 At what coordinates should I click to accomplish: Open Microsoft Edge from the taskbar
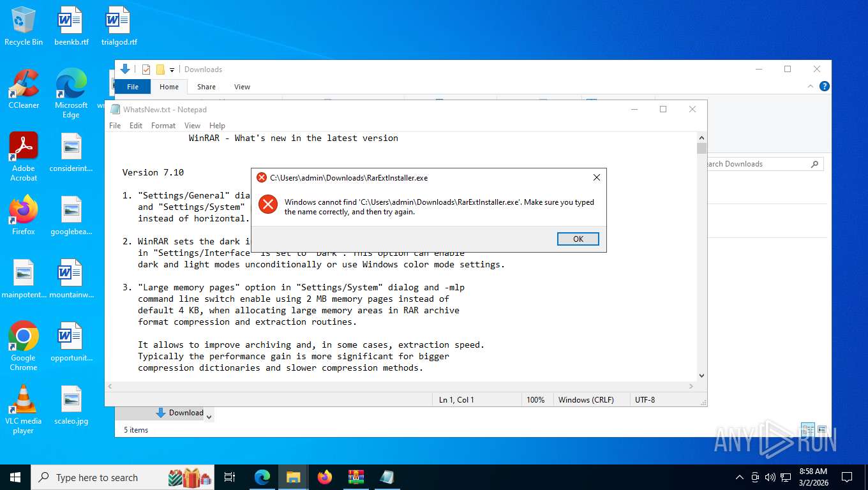[x=262, y=477]
